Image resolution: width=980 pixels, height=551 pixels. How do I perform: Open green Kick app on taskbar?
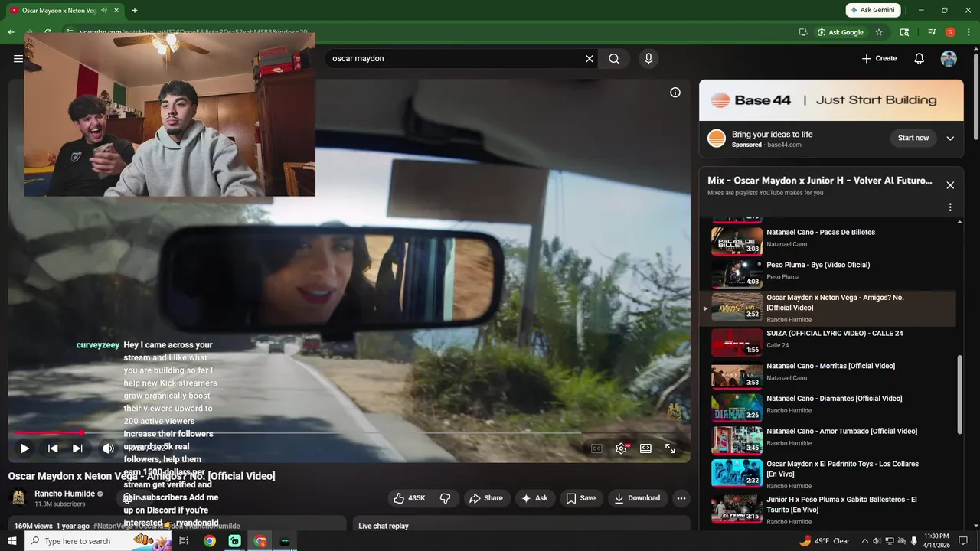click(x=235, y=541)
